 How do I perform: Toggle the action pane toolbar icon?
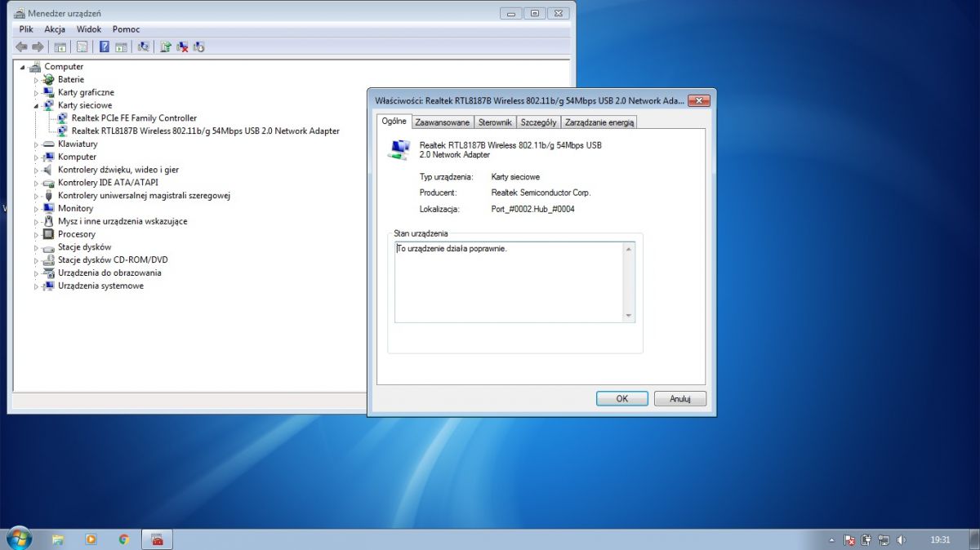click(x=121, y=47)
